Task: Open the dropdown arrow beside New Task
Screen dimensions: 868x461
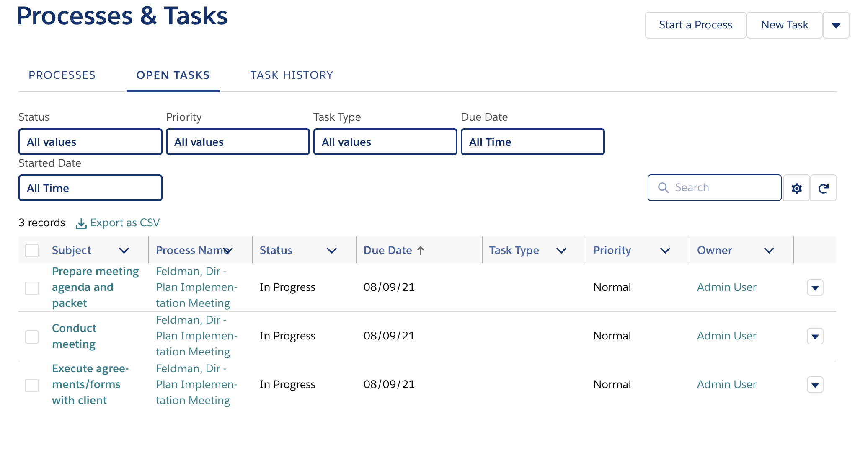Action: coord(836,25)
